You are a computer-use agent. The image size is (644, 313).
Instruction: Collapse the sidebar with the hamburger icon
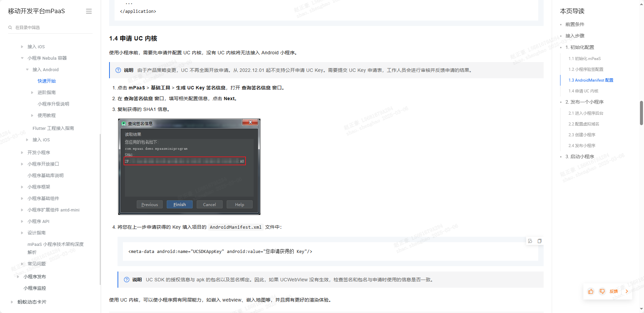point(89,11)
